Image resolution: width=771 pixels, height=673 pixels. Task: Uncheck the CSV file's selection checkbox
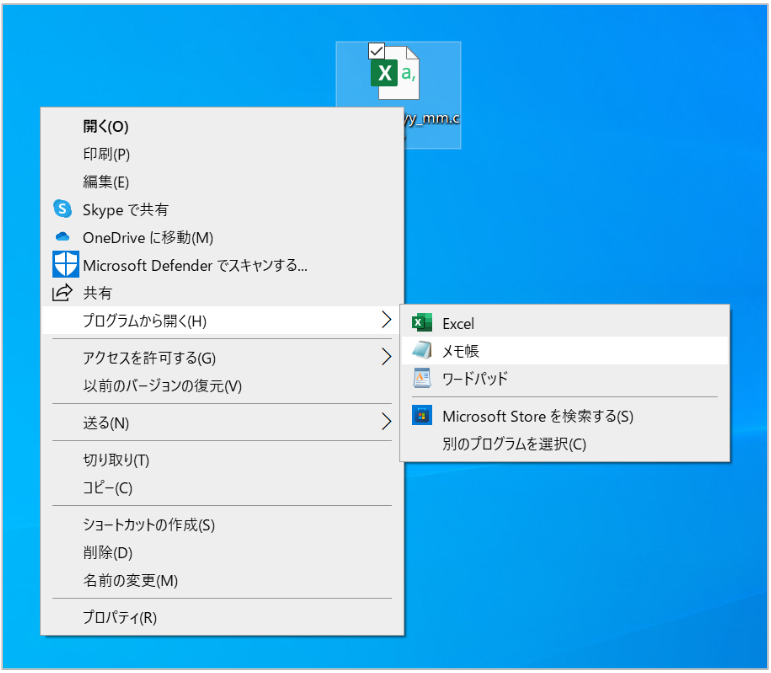tap(377, 51)
